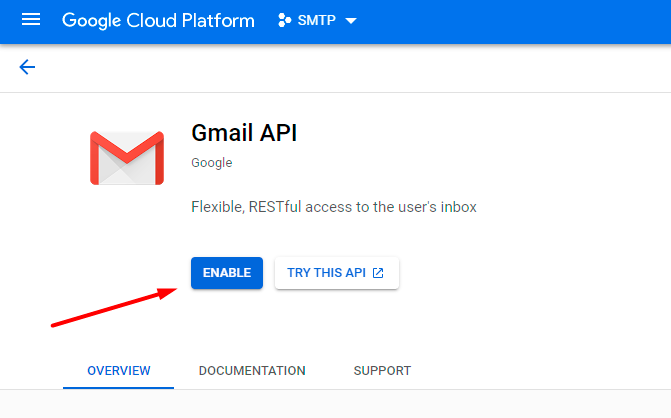The width and height of the screenshot is (671, 418).
Task: Click the back arrow icon
Action: [27, 67]
